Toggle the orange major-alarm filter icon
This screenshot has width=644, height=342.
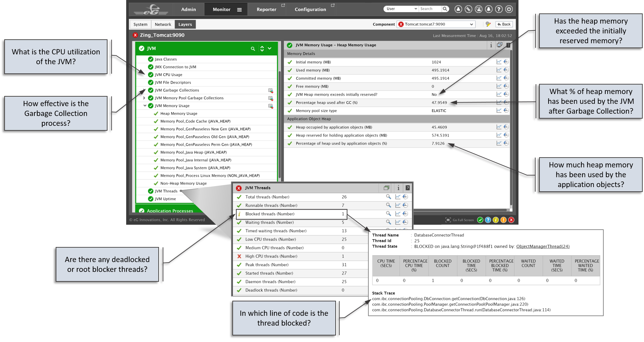tap(503, 220)
